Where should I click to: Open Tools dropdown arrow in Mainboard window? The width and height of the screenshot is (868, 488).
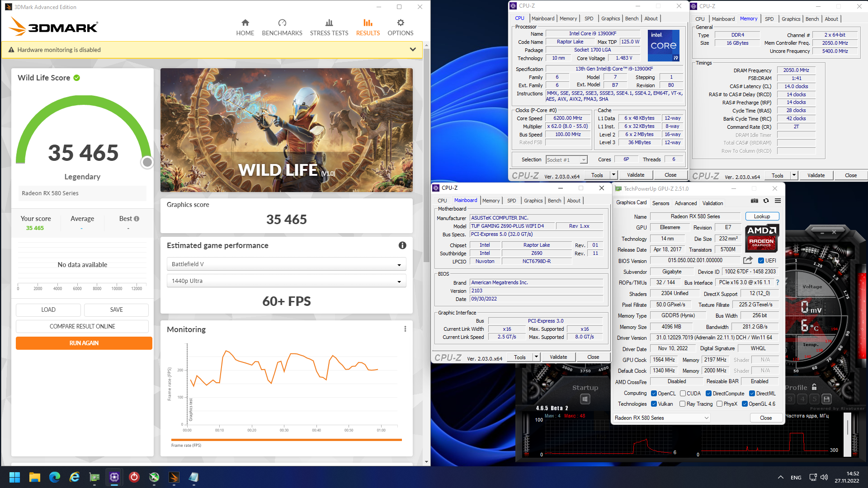(536, 357)
